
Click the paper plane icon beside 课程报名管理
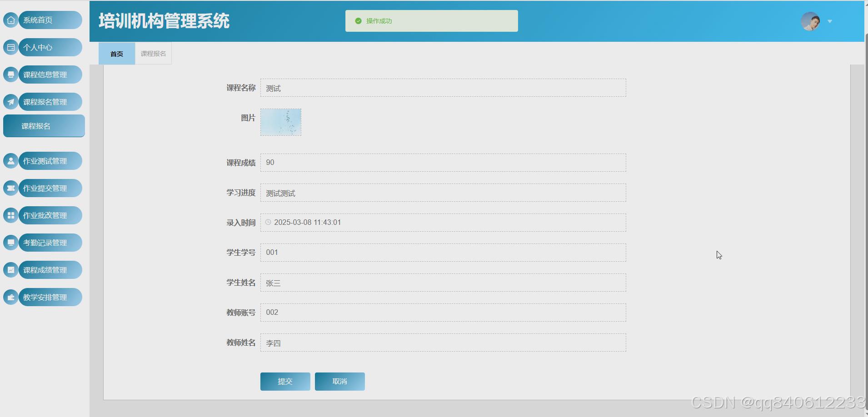point(11,102)
